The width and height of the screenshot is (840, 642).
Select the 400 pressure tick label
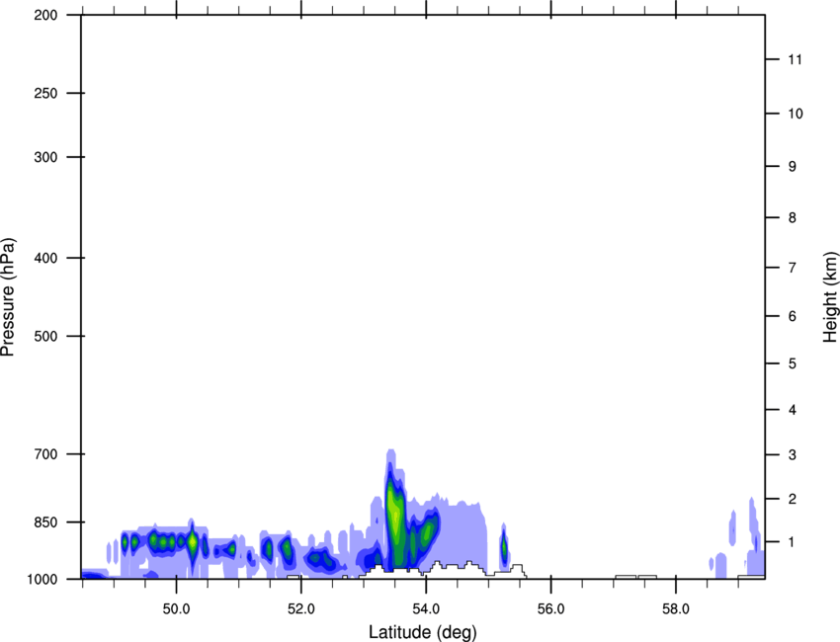point(45,258)
